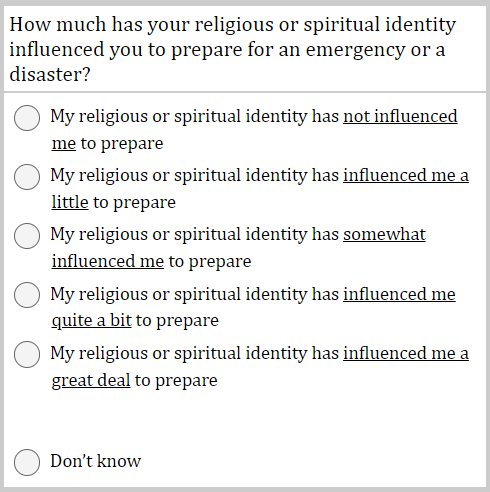Click the underlined 'not influenced' text
The height and width of the screenshot is (492, 490).
400,116
